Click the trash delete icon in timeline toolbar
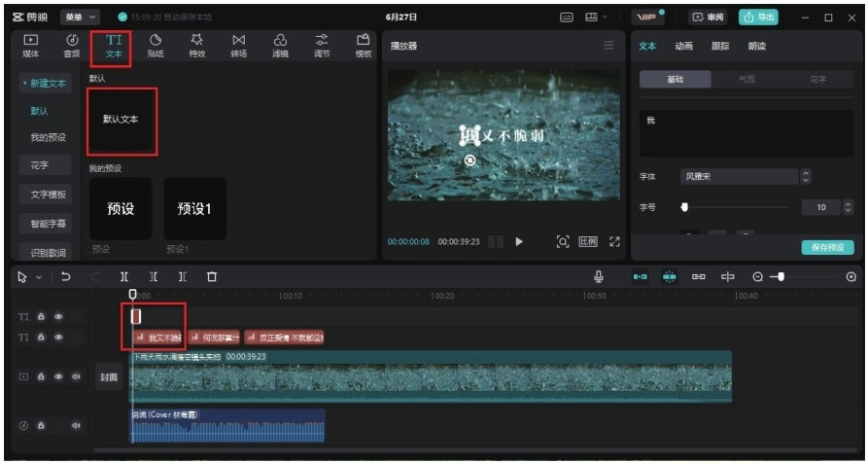This screenshot has width=868, height=463. (x=212, y=276)
